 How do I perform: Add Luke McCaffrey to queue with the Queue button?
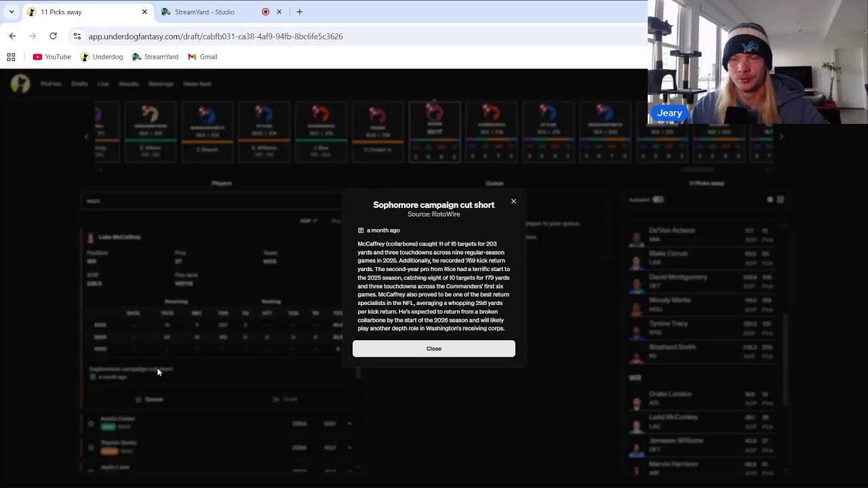tap(149, 399)
